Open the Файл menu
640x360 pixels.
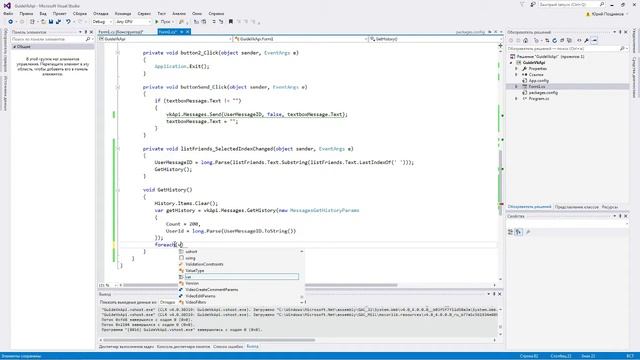click(8, 13)
